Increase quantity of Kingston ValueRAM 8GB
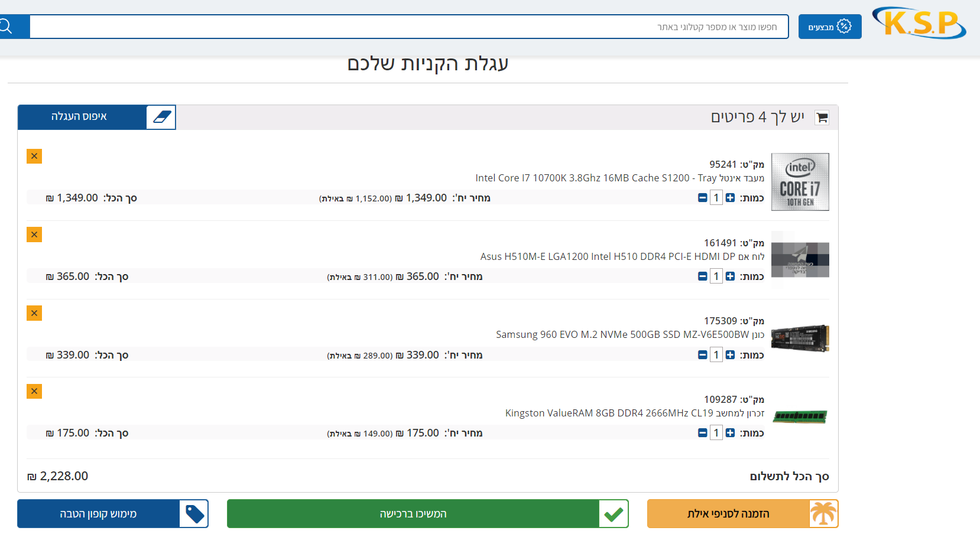This screenshot has width=980, height=534. tap(730, 433)
